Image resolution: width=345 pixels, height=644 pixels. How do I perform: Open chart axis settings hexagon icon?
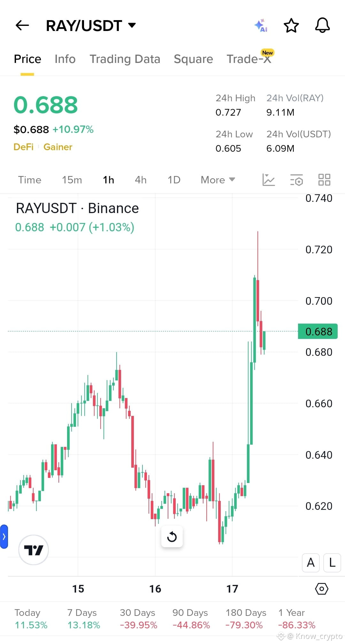click(x=322, y=589)
